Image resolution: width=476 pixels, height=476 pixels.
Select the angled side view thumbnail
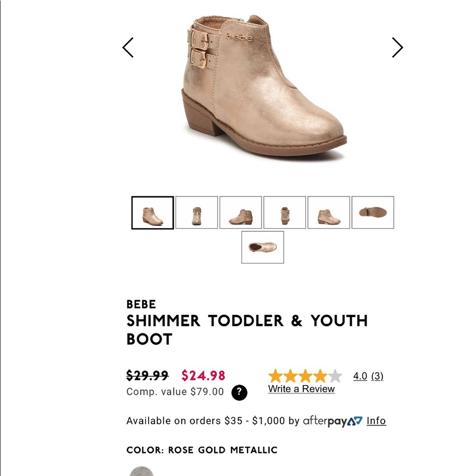(328, 213)
